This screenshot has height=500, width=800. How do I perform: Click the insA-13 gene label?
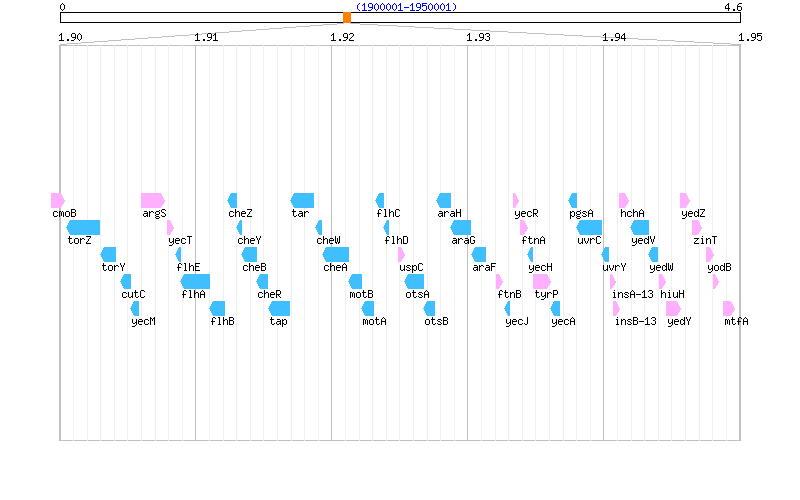pos(632,294)
